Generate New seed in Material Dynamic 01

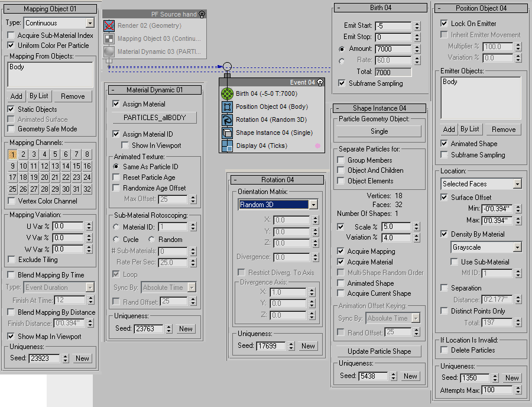(186, 329)
